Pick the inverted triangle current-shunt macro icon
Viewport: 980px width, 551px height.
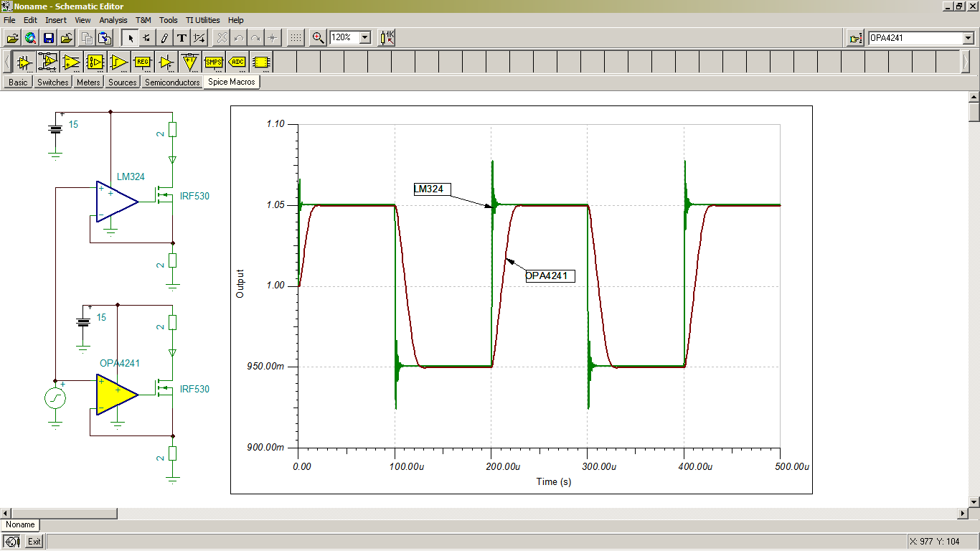point(190,62)
